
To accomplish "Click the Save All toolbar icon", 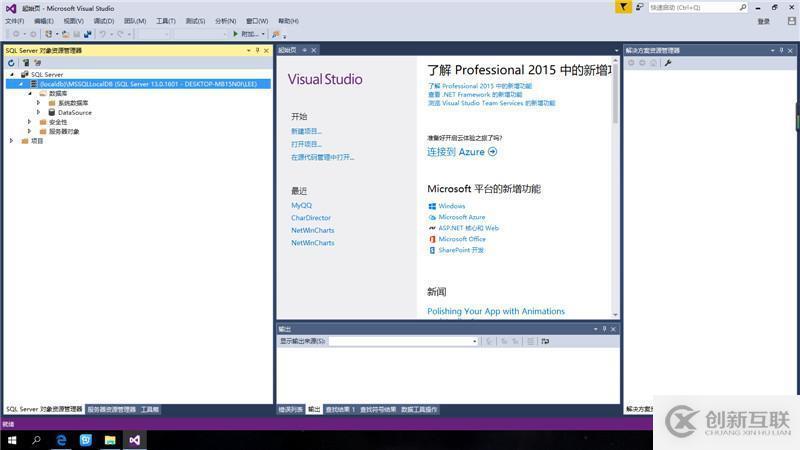I will 88,34.
